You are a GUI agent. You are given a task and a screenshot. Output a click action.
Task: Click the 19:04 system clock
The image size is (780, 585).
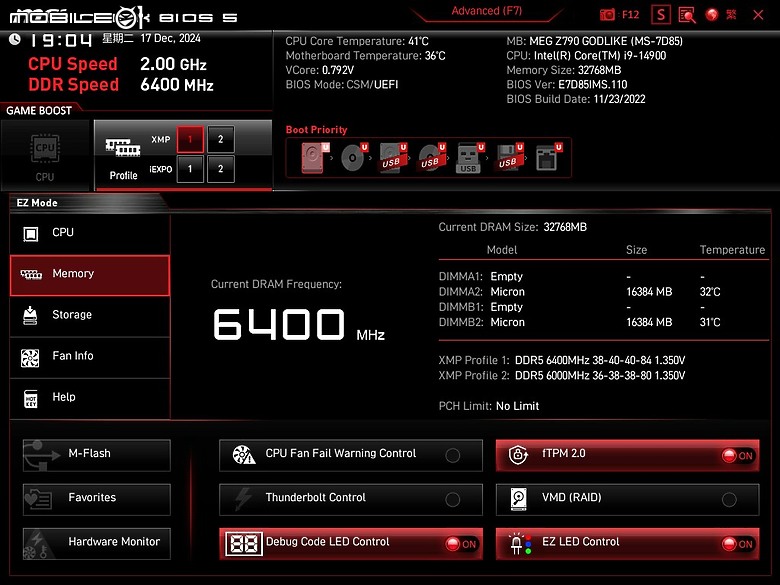(61, 40)
